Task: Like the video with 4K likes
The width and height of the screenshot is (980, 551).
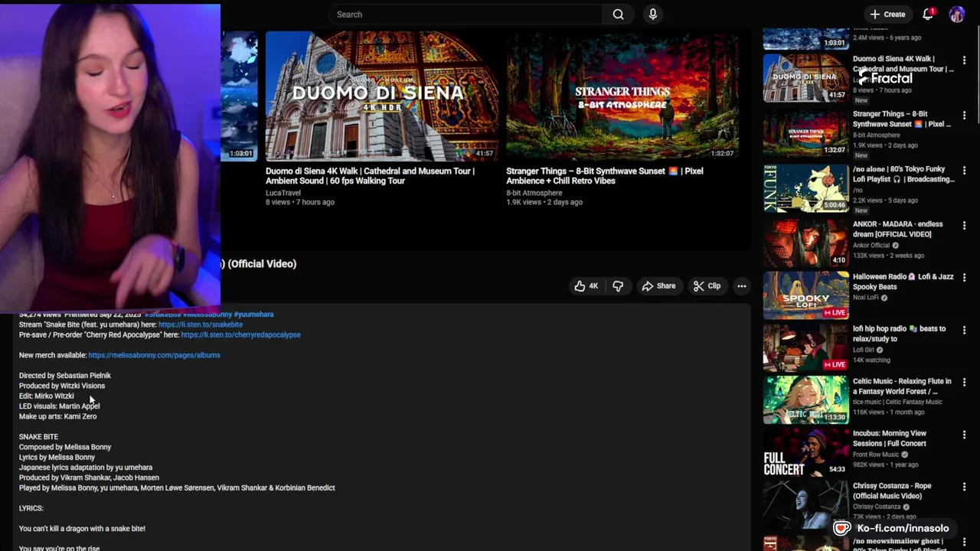Action: coord(586,286)
